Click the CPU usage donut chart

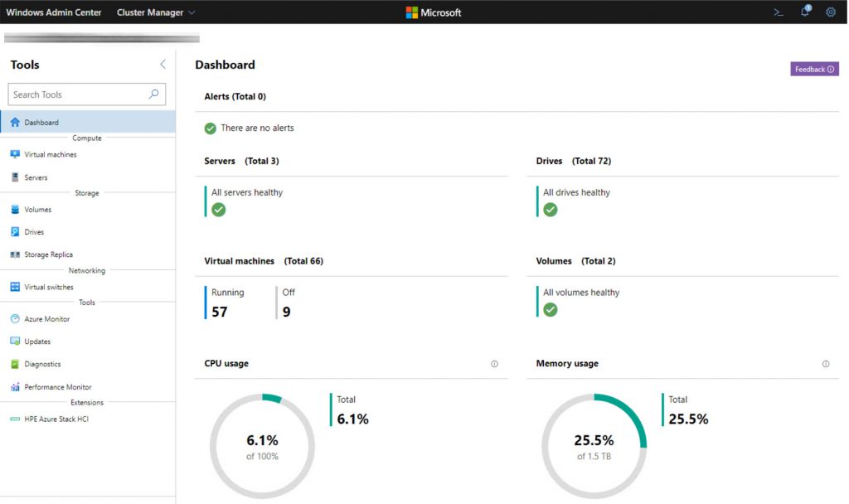pyautogui.click(x=263, y=446)
